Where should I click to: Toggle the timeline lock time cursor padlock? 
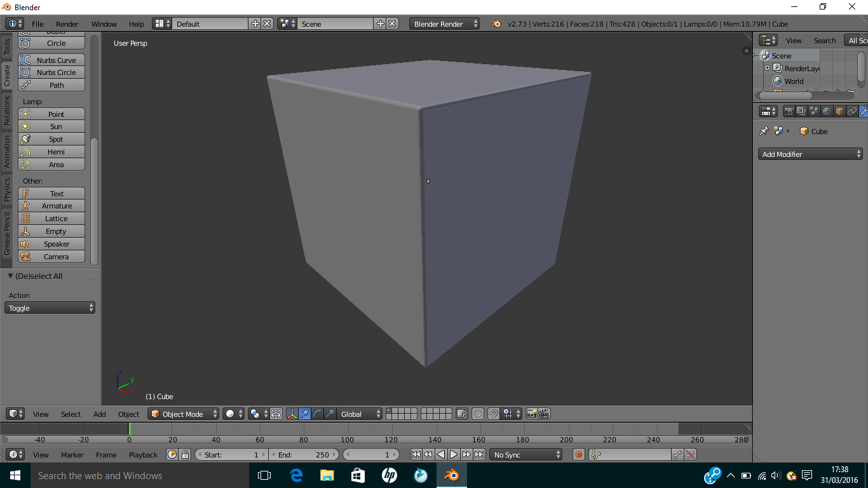click(x=185, y=454)
